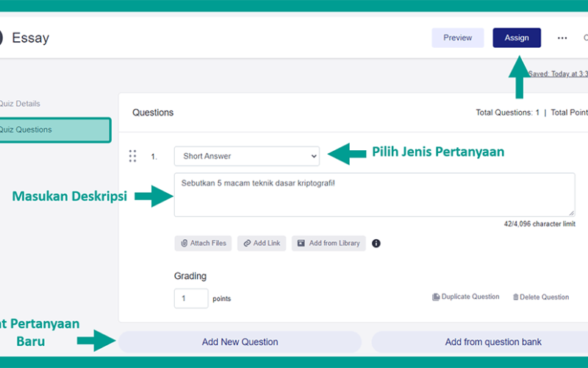
Task: Click the black info circle icon
Action: tap(376, 244)
